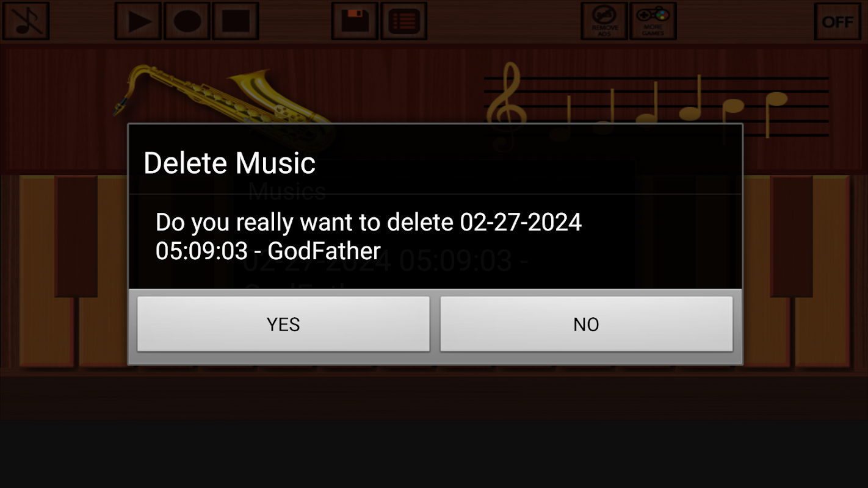Toggle the OFF switch in the top corner
Screen dimensions: 868x488
(837, 21)
